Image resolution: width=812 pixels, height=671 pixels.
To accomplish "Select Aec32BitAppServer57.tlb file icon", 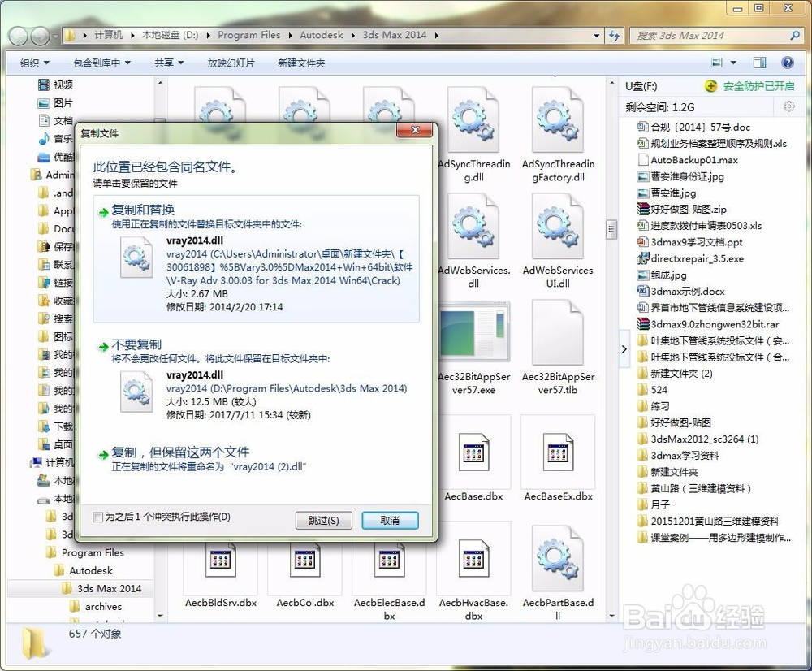I will pos(558,332).
